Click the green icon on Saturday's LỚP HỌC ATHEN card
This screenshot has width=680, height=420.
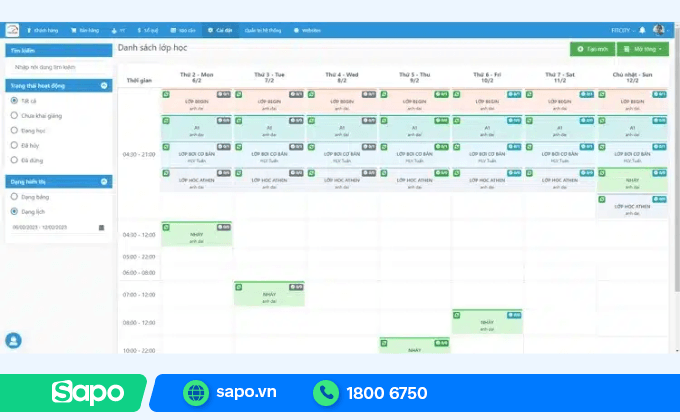(529, 173)
